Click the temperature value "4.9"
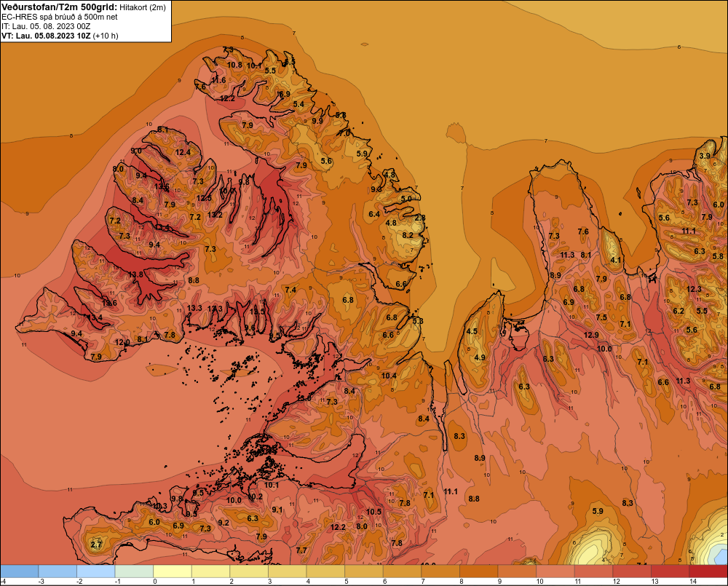 point(480,357)
